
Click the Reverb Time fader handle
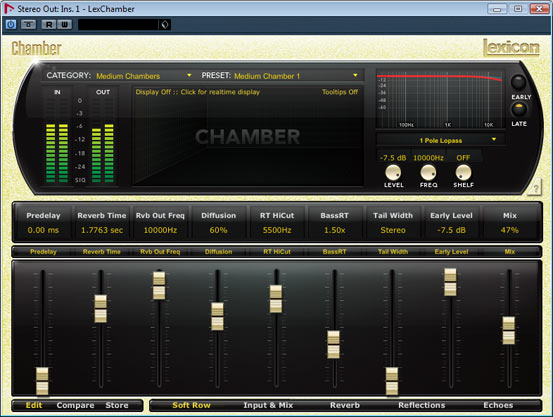click(101, 309)
